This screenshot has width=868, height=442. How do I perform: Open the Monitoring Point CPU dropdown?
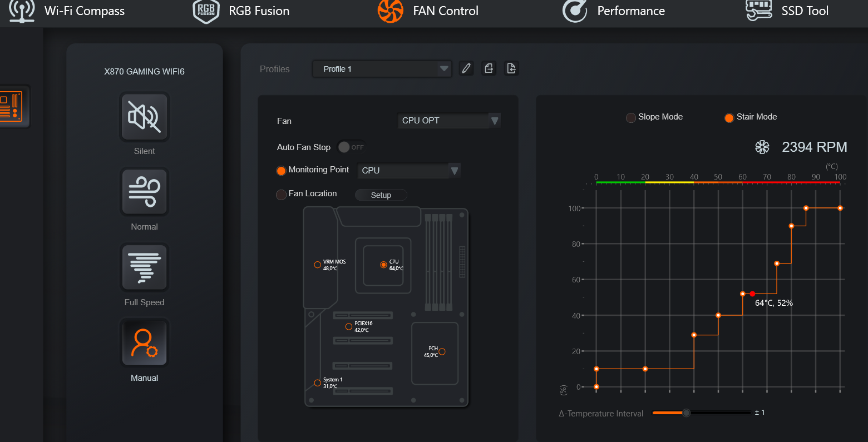pos(409,171)
